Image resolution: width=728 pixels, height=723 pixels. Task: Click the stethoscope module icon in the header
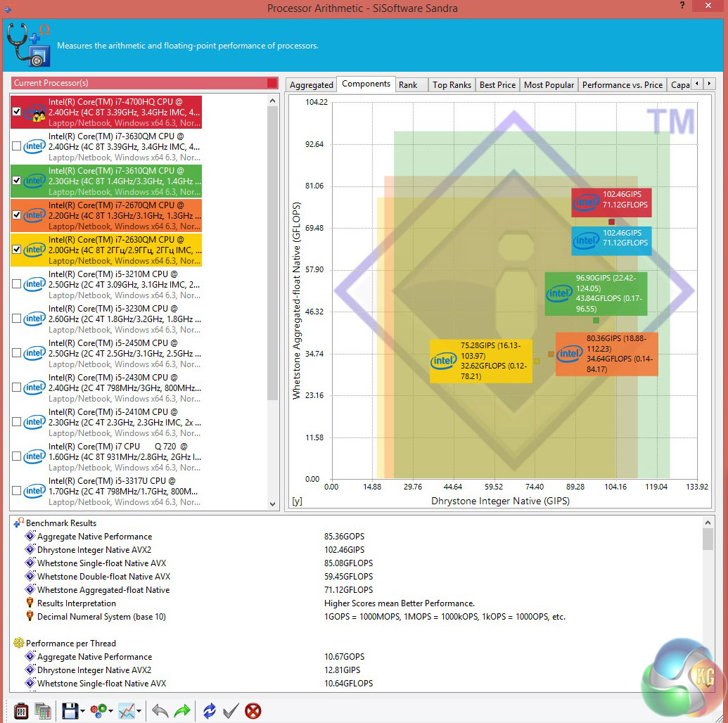(28, 44)
